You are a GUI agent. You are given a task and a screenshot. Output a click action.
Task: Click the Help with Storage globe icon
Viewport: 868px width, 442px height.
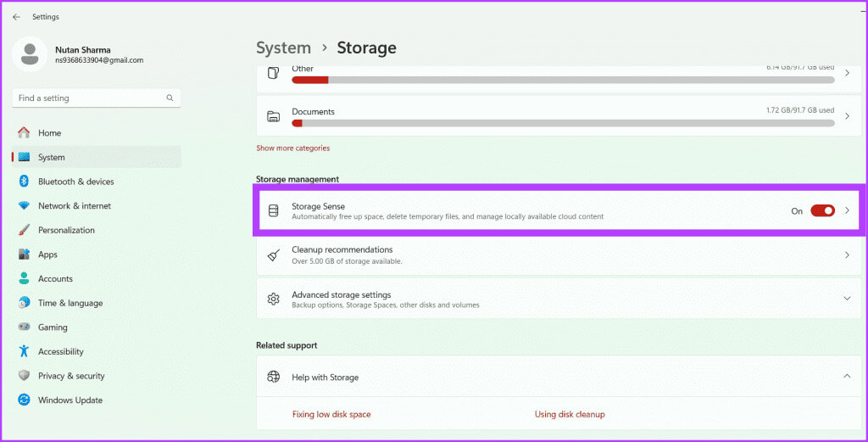click(274, 377)
